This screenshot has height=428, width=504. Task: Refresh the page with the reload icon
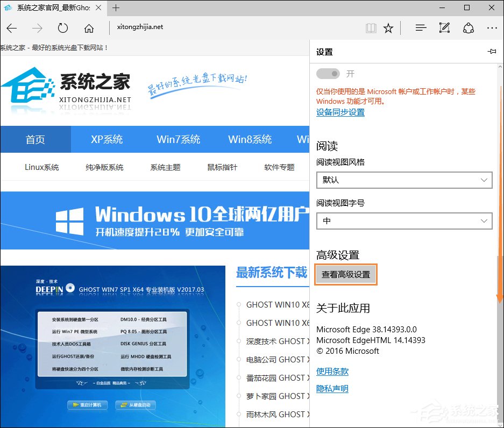click(63, 27)
